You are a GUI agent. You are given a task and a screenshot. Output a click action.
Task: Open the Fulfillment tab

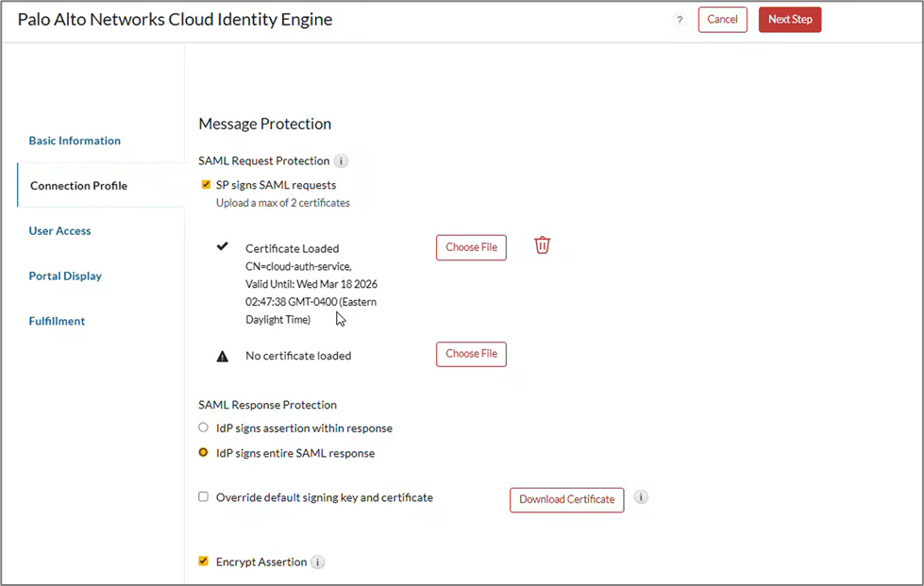coord(57,322)
